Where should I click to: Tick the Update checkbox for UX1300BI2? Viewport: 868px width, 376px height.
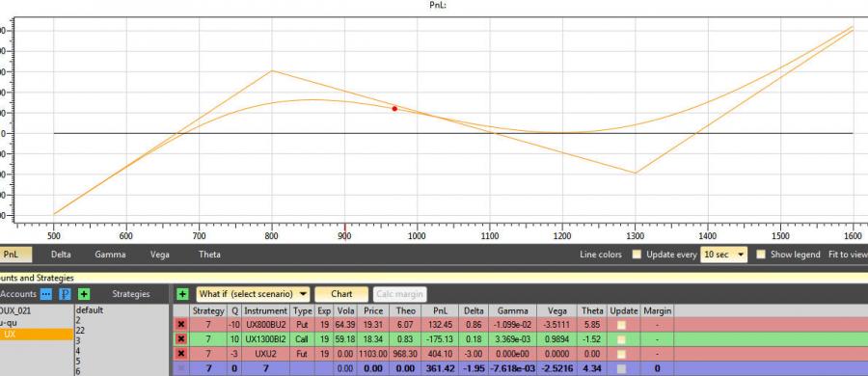click(x=622, y=339)
